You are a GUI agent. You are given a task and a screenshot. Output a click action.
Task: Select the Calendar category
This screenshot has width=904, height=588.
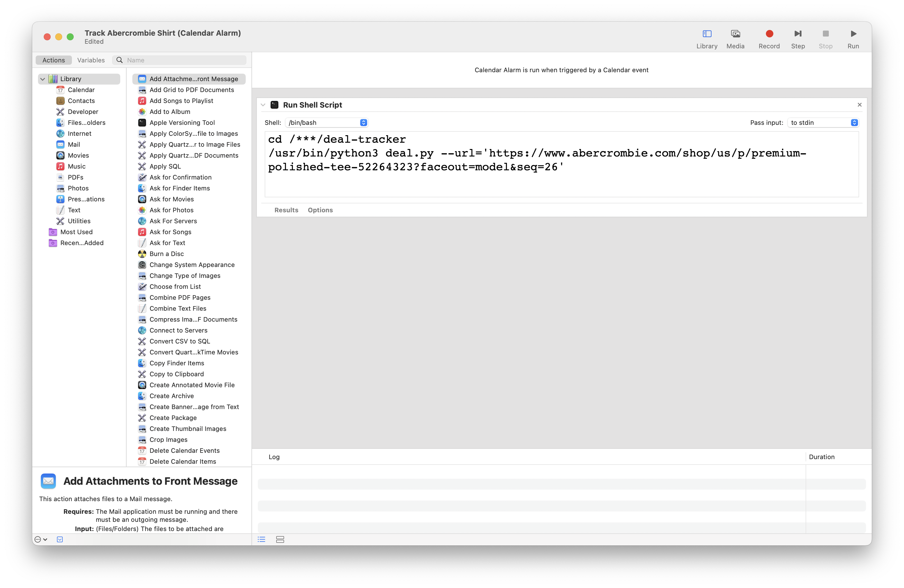point(81,90)
